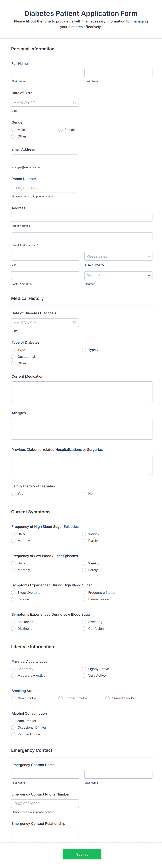This screenshot has height=868, width=162.
Task: Select Daily frequency of high blood sugar episodes
Action: pos(13,534)
